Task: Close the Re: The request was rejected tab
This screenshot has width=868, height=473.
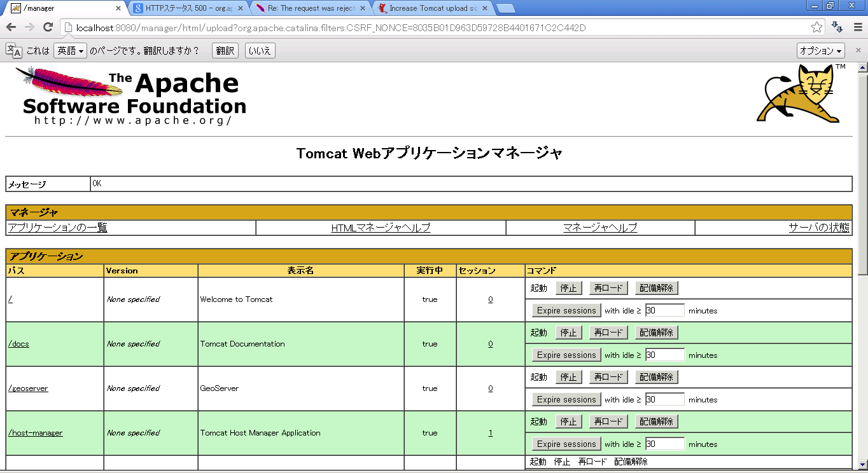Action: tap(363, 8)
